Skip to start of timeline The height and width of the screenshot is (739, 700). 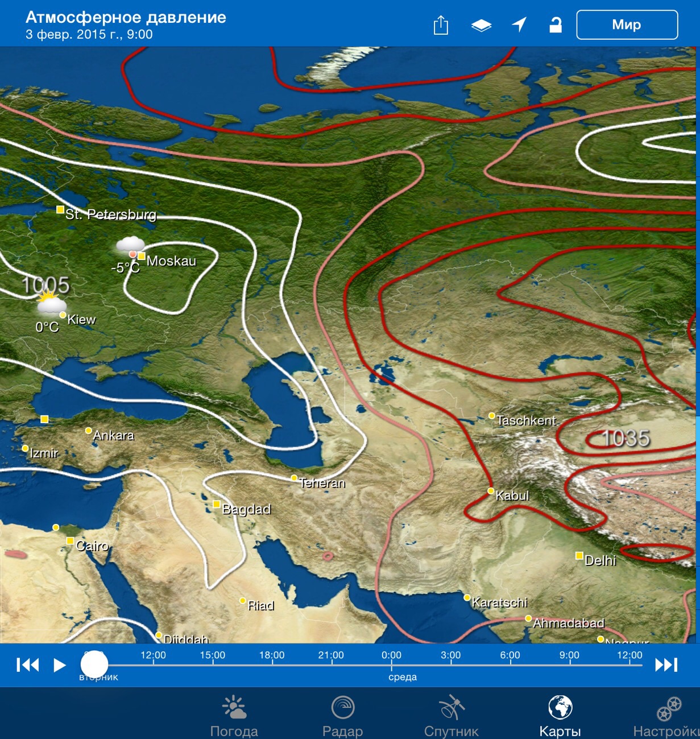click(x=27, y=664)
